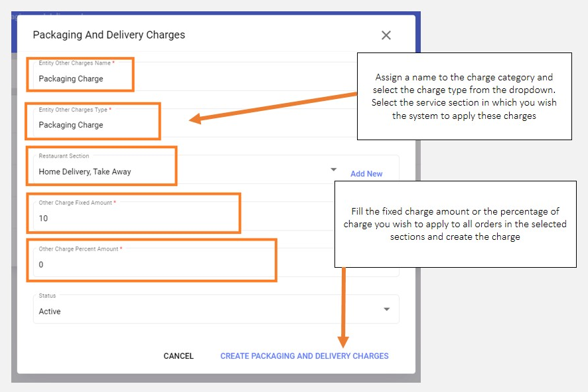Screen dimensions: 588x392
Task: Select the Home Delivery, Take Away value
Action: (85, 171)
